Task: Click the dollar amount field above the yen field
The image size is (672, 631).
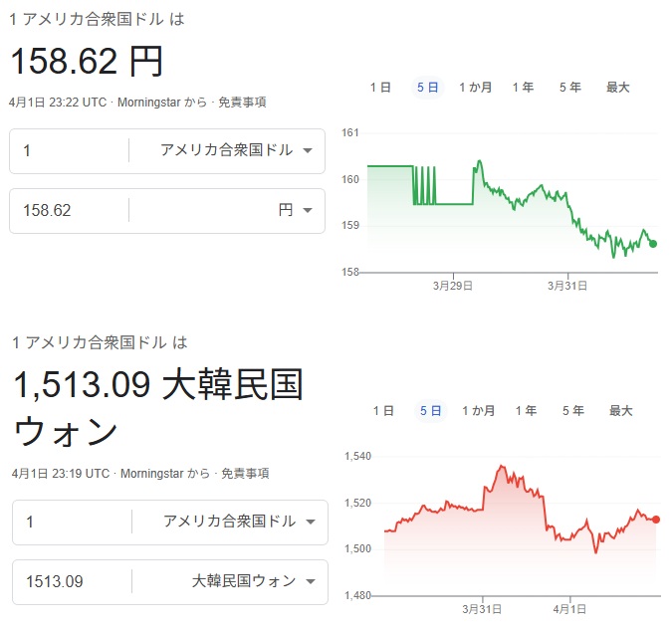Action: [x=70, y=150]
